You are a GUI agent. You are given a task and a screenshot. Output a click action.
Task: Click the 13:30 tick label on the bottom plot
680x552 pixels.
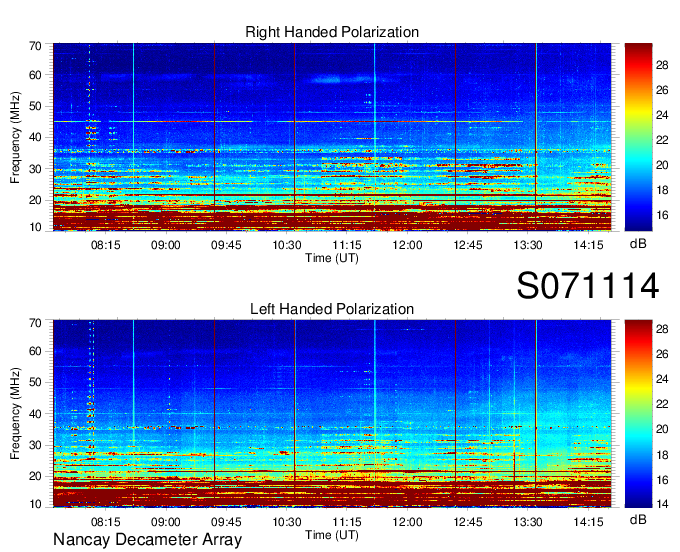528,522
